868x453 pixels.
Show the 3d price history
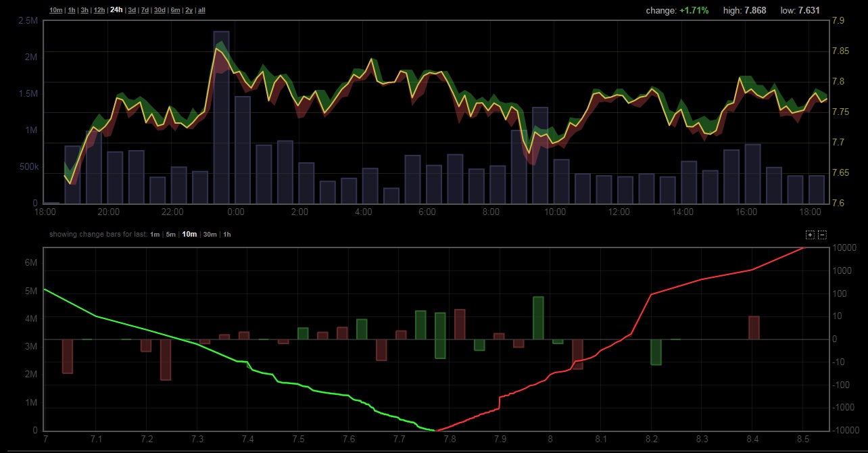132,10
